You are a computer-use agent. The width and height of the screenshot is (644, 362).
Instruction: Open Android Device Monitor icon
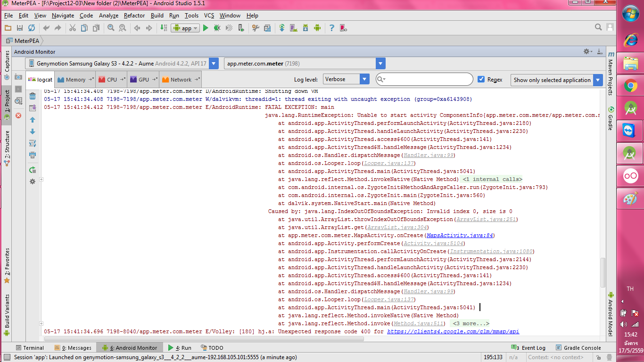pyautogui.click(x=317, y=28)
